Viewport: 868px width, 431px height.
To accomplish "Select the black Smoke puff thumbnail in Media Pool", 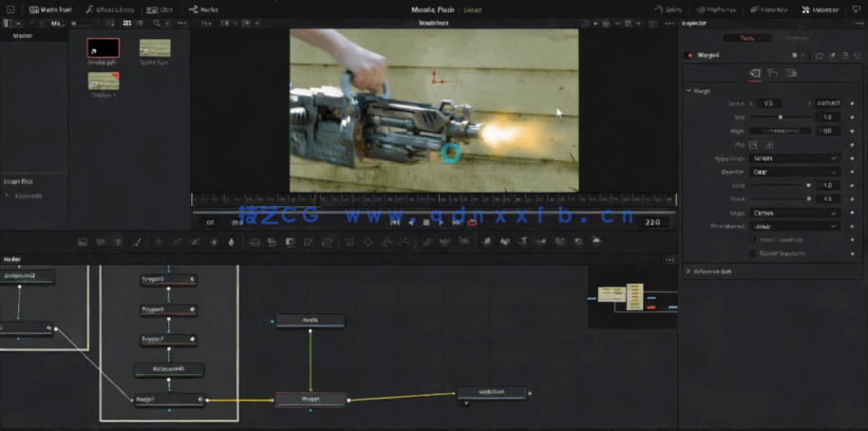I will 103,48.
